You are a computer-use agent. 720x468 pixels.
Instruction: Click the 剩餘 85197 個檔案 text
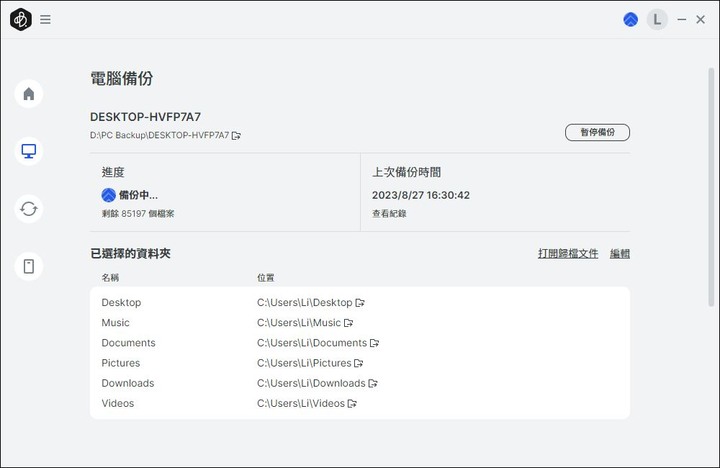click(138, 214)
